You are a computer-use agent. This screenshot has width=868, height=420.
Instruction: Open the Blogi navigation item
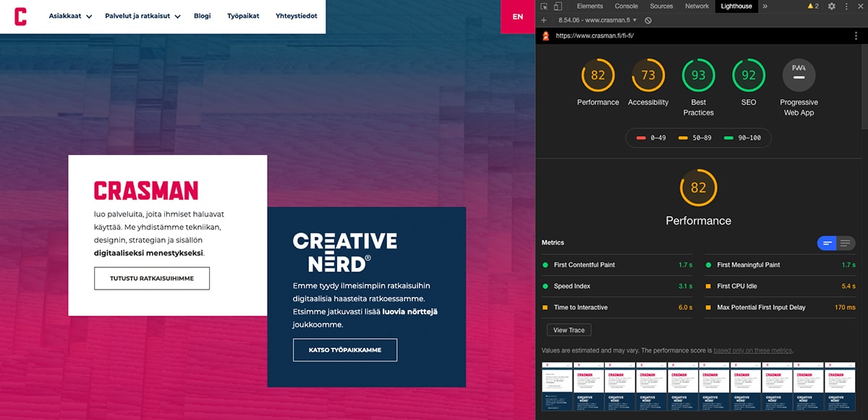click(x=203, y=16)
